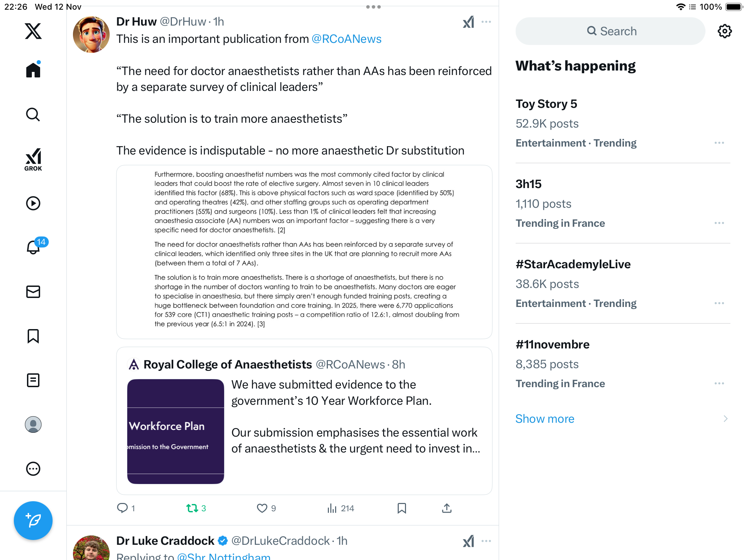Image resolution: width=747 pixels, height=560 pixels.
Task: Expand trends with Show more chevron
Action: pos(725,419)
